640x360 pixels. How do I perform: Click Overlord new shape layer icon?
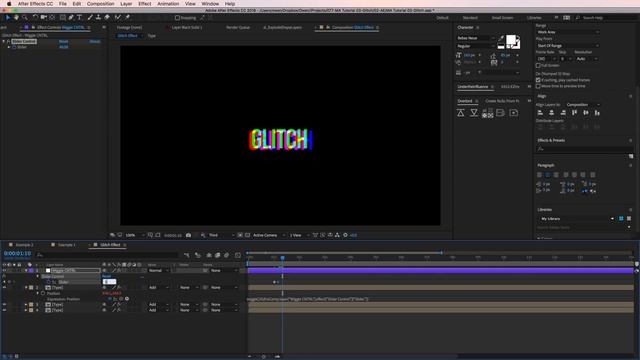point(514,113)
